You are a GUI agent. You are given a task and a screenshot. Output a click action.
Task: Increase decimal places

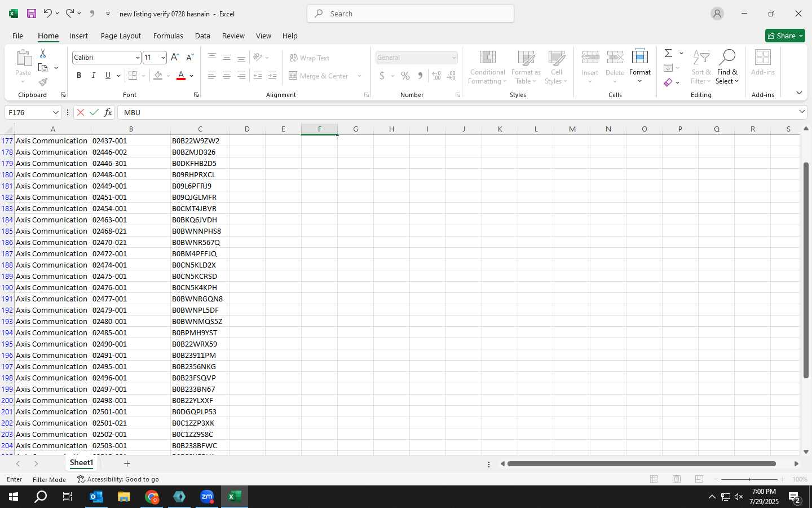point(436,76)
